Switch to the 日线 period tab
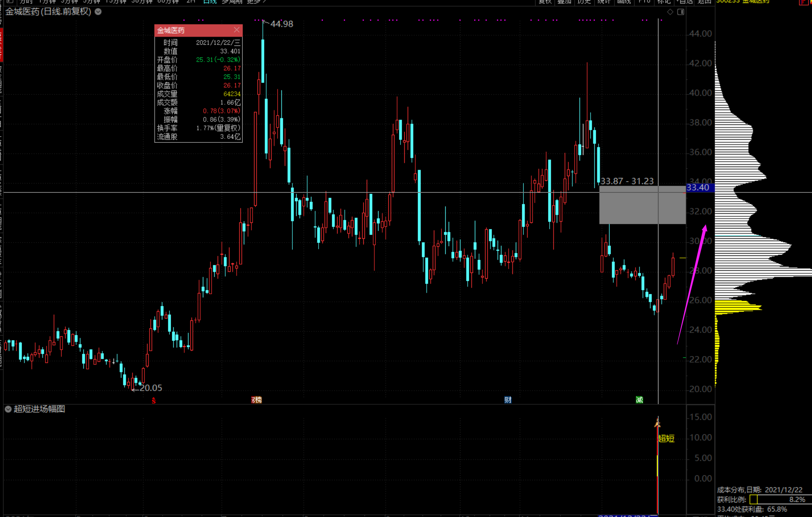The height and width of the screenshot is (517, 812). click(210, 2)
